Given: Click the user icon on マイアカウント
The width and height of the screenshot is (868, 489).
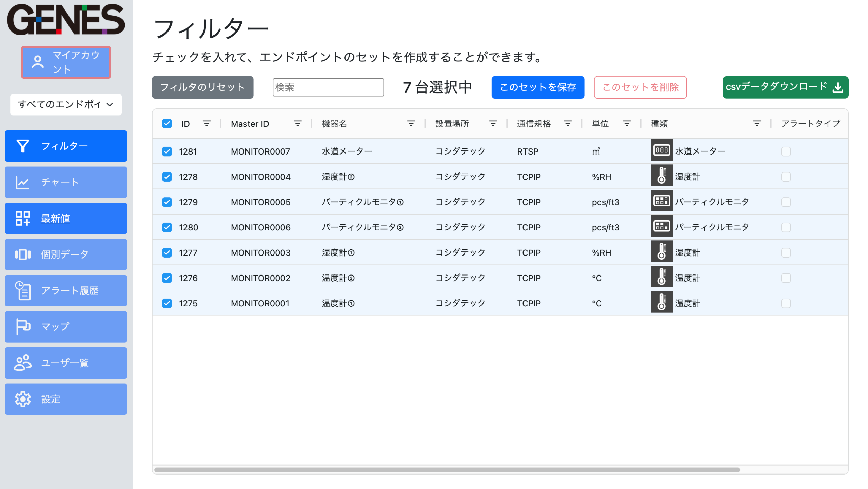Looking at the screenshot, I should [x=37, y=62].
